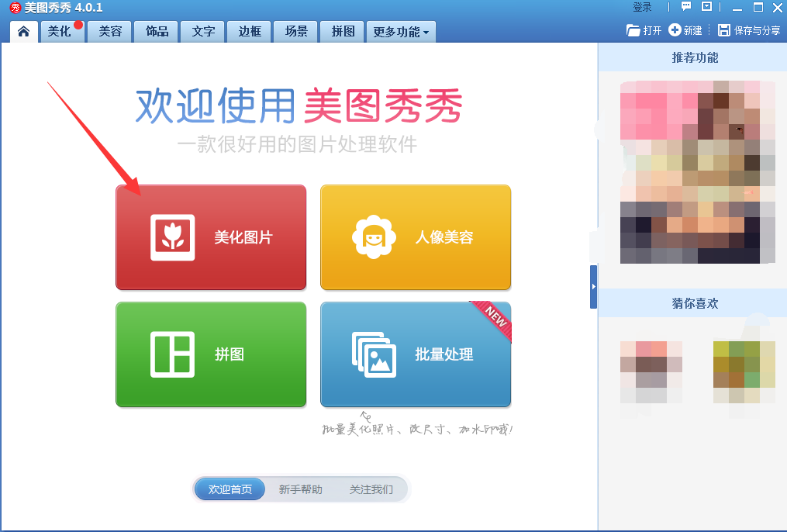Click the 保存与分享 floppy disk icon
This screenshot has height=532, width=787.
click(723, 30)
